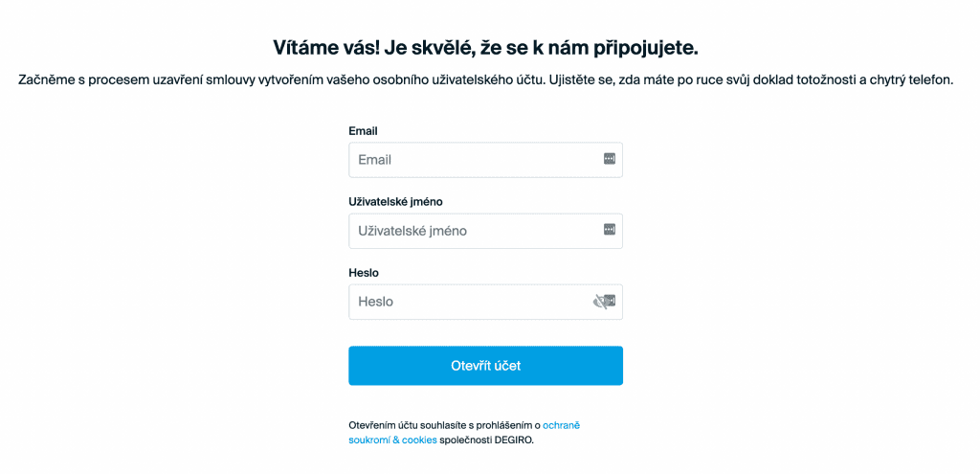Click into the Uživatelské jméno input field
The image size is (980, 474).
474,231
